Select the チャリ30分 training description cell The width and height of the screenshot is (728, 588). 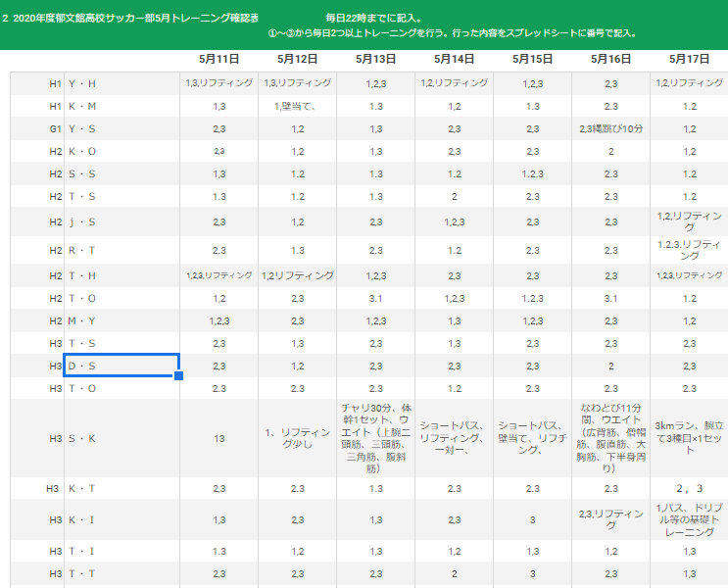[x=375, y=438]
